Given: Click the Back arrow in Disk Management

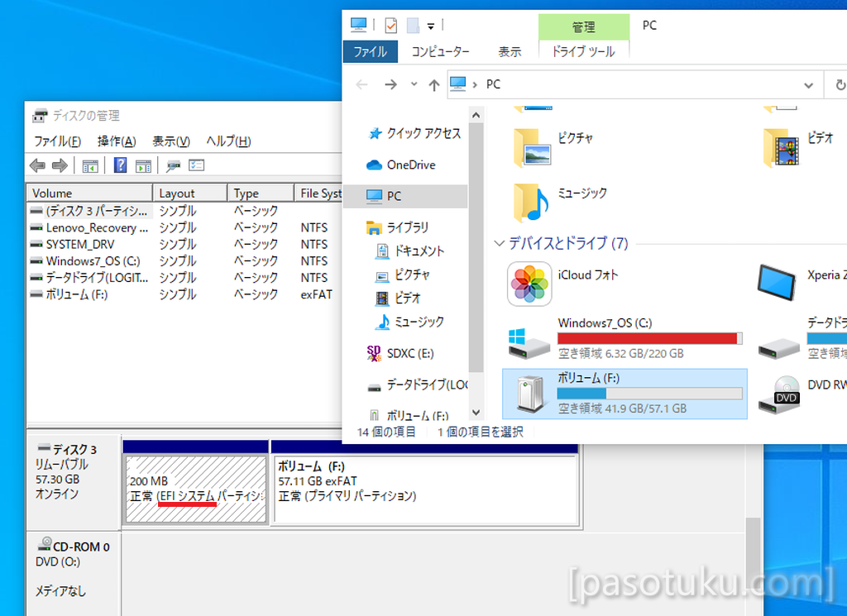Looking at the screenshot, I should click(x=38, y=165).
